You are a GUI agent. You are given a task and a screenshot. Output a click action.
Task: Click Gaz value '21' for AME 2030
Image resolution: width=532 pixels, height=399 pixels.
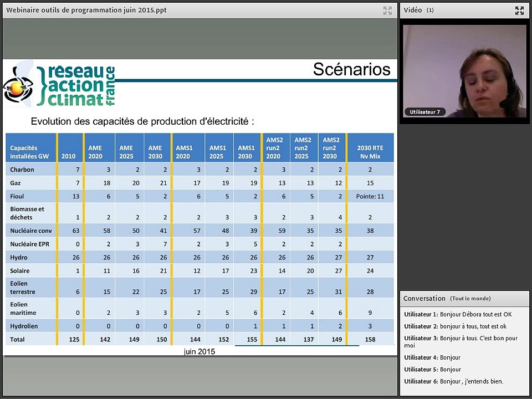click(163, 183)
